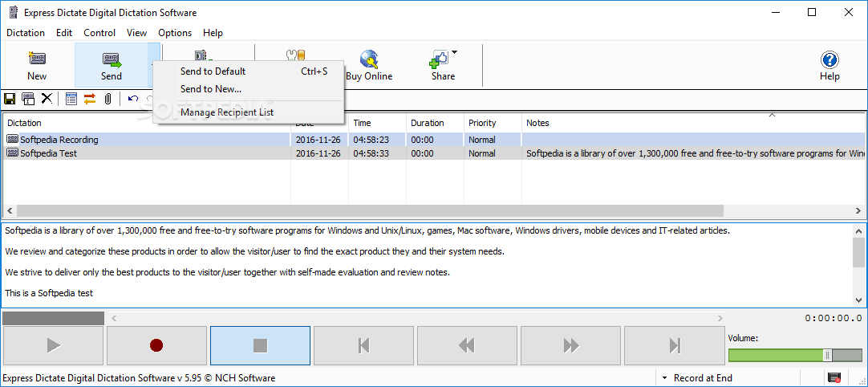Click the dictation list horizontal scrollbar thumb
The width and height of the screenshot is (868, 387).
click(x=370, y=210)
